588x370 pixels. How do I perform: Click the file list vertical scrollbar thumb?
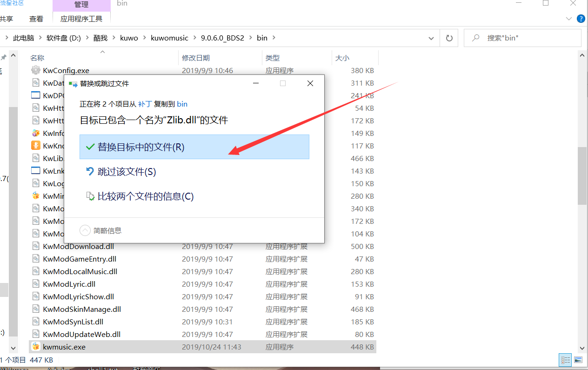582,175
